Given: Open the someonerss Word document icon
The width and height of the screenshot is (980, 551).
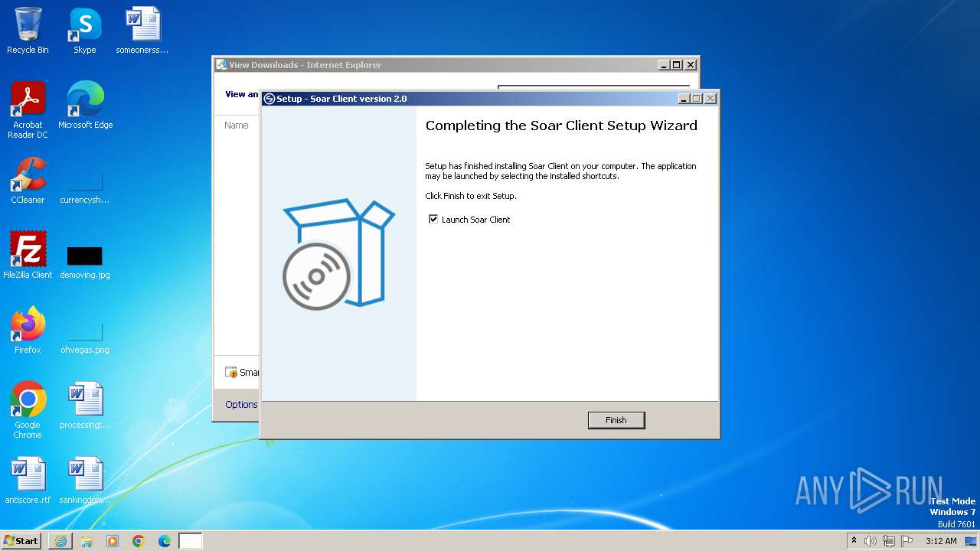Looking at the screenshot, I should point(142,31).
